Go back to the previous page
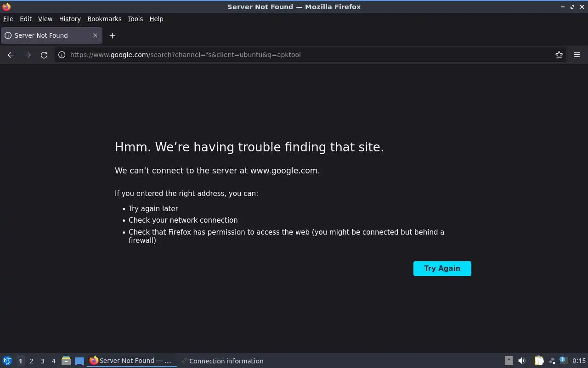This screenshot has width=588, height=368. (x=11, y=55)
